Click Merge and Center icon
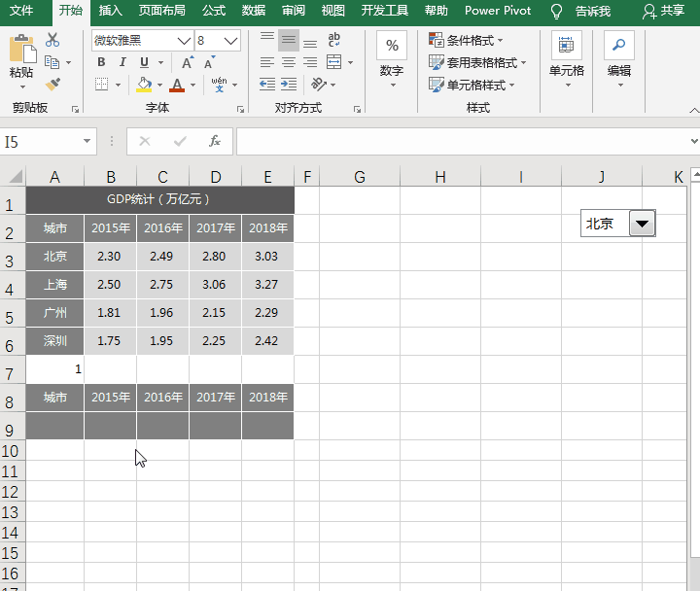 pos(333,62)
